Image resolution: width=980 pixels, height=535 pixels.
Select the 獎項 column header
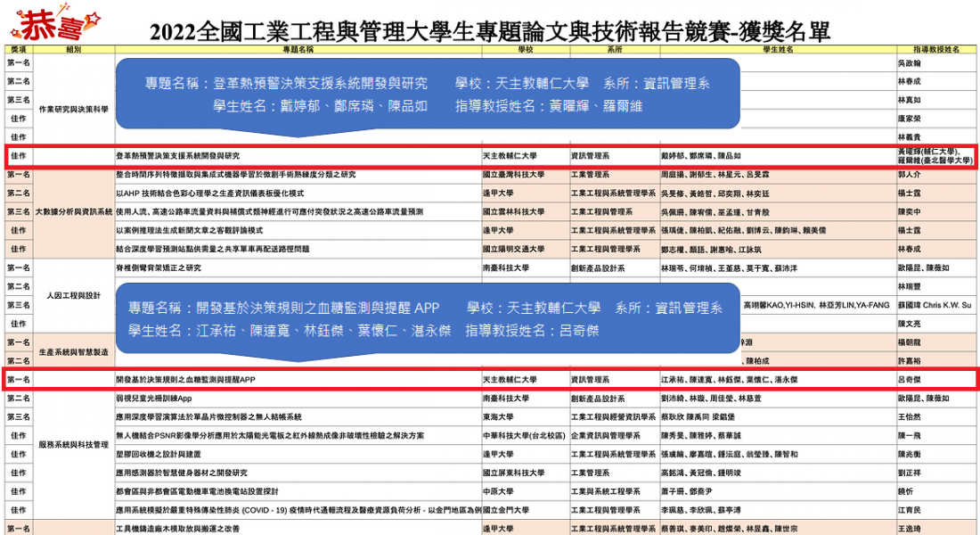pos(17,52)
